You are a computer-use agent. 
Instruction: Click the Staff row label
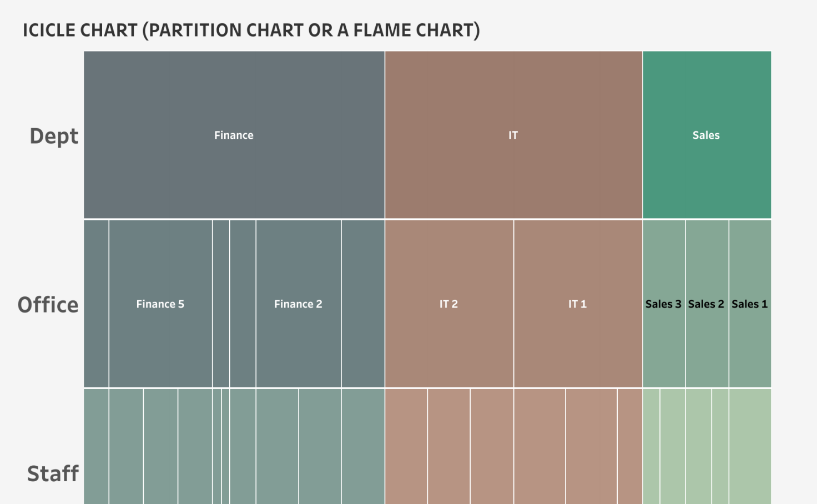click(x=53, y=473)
